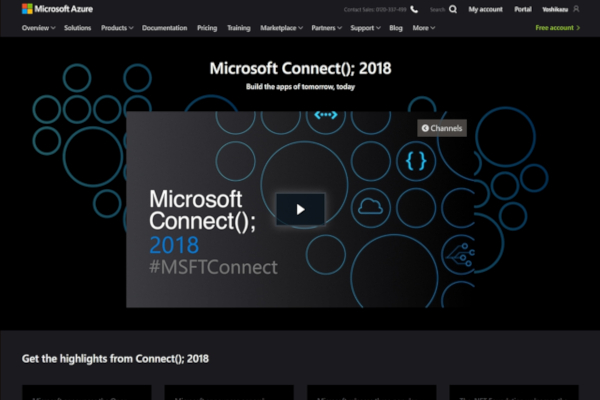This screenshot has height=400, width=600.
Task: Click the user profile icon beside Yoshikazu
Action: pos(576,9)
